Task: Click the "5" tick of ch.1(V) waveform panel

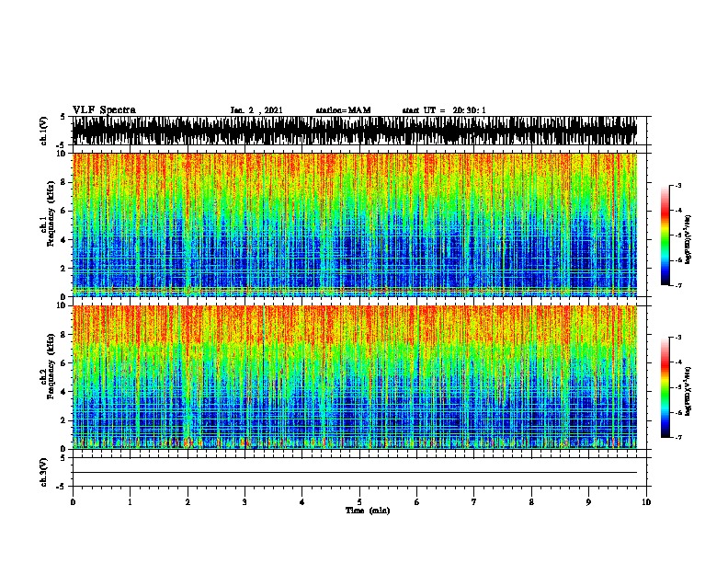Action: (x=63, y=117)
